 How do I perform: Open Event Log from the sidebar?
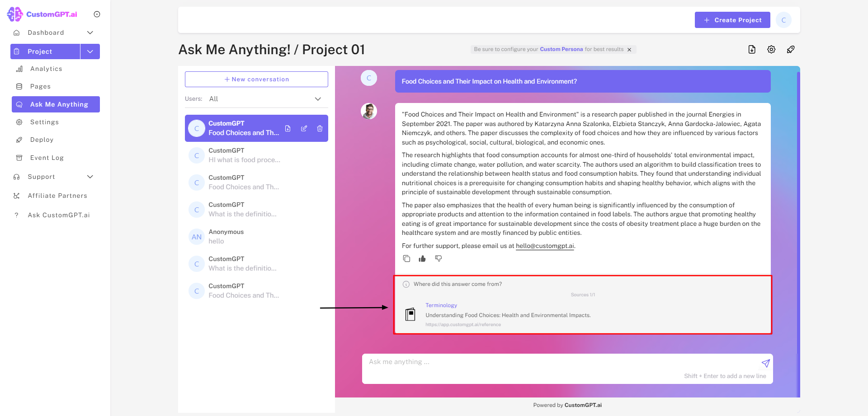(x=47, y=158)
